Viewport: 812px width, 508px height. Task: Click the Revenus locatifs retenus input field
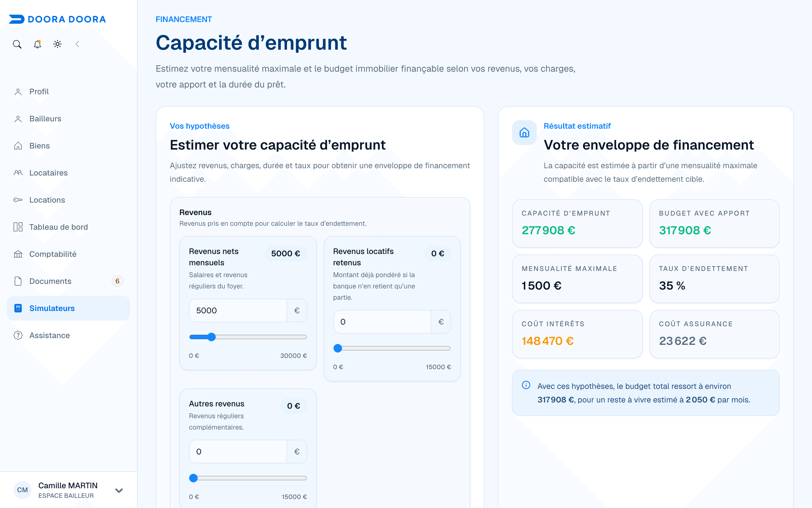[x=382, y=322]
